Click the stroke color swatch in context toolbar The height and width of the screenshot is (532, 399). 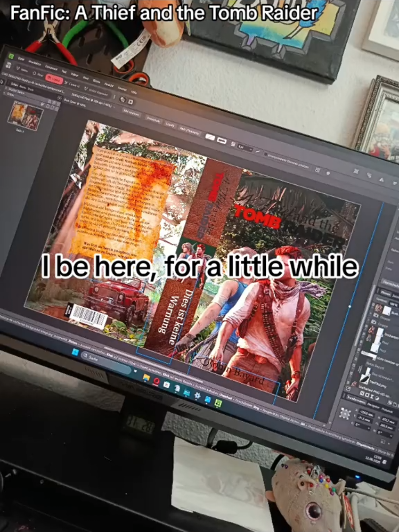[221, 140]
